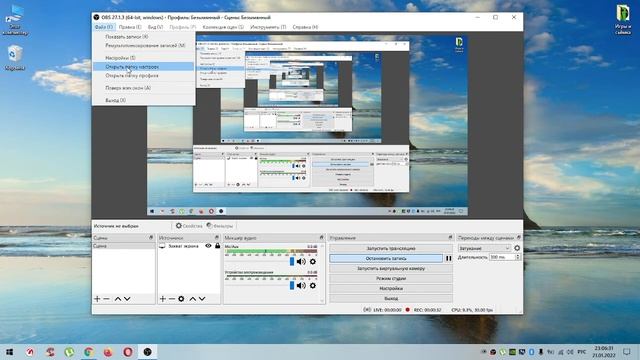Increase Длительность with the stepper up arrow
Image resolution: width=640 pixels, height=360 pixels.
[x=518, y=256]
